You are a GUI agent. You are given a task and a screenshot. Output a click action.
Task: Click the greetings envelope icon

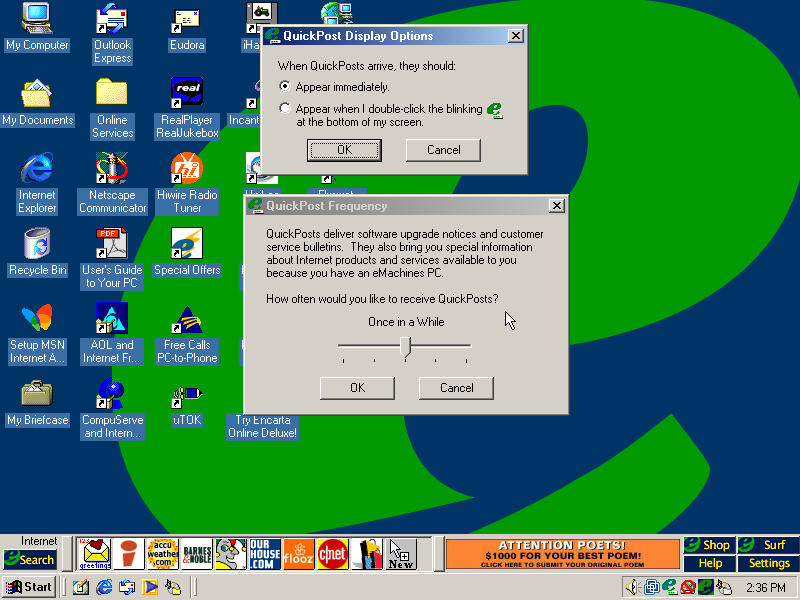pyautogui.click(x=95, y=553)
